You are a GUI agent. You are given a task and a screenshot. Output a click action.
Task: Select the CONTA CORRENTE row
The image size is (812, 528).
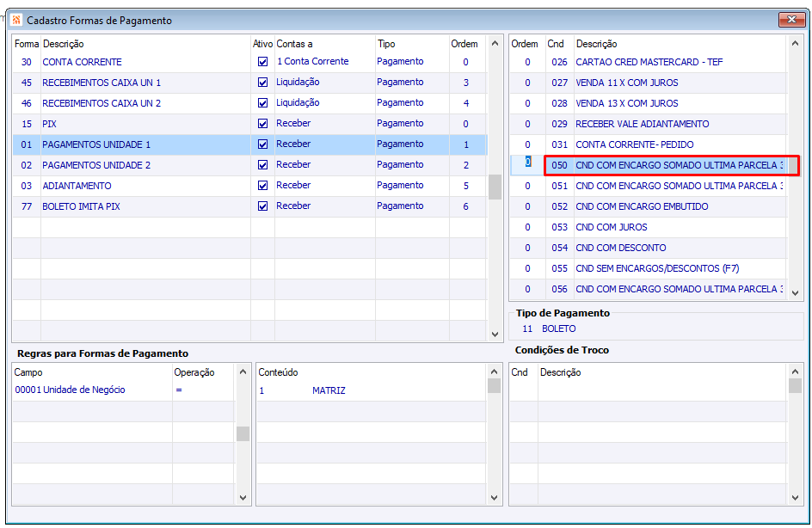pyautogui.click(x=249, y=62)
